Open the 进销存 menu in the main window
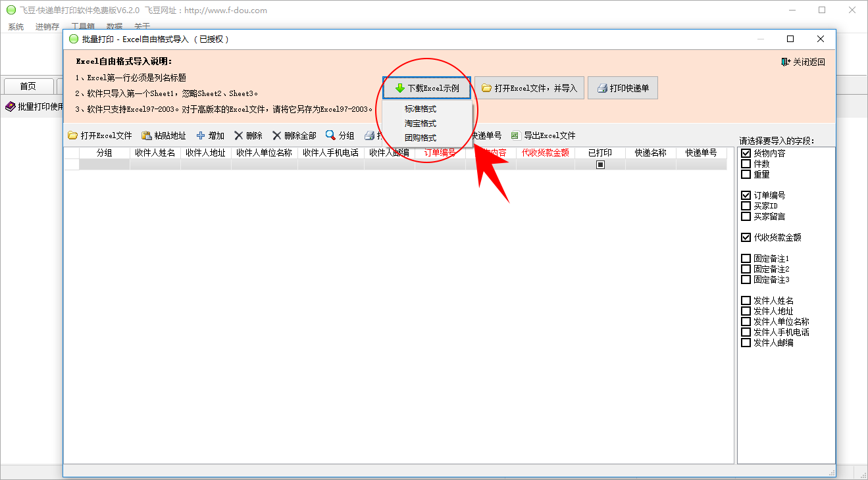Image resolution: width=868 pixels, height=480 pixels. pyautogui.click(x=47, y=27)
